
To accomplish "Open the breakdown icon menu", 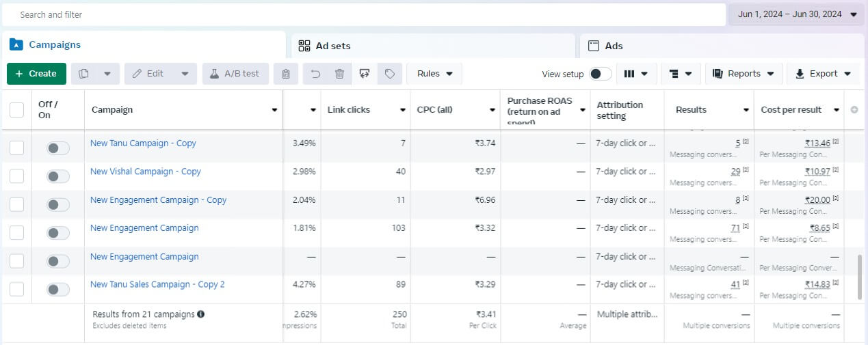I will [x=681, y=74].
